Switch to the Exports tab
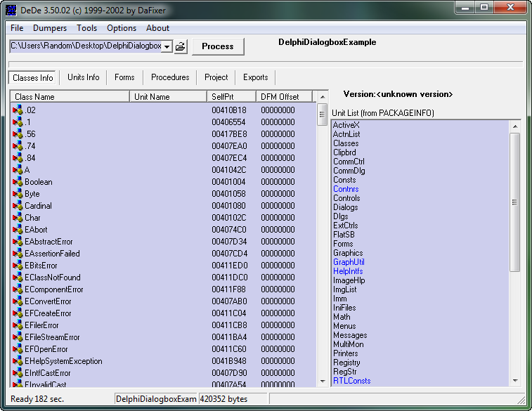Viewport: 532px width, 411px height. point(256,77)
